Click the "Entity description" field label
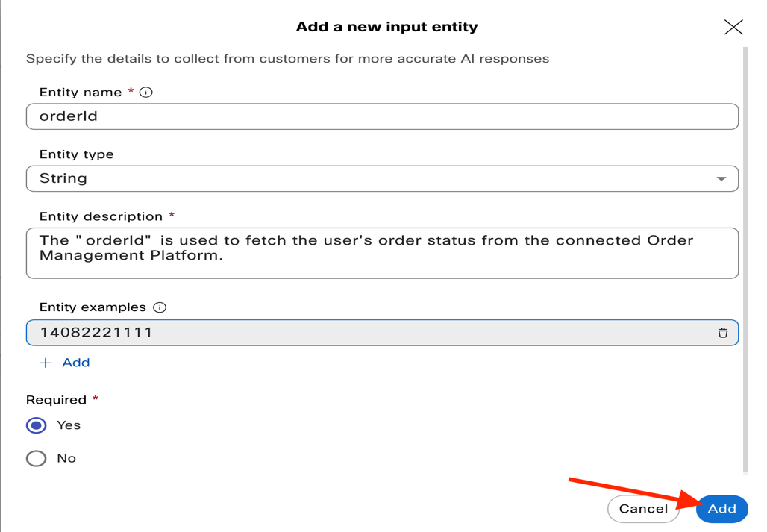 [101, 216]
